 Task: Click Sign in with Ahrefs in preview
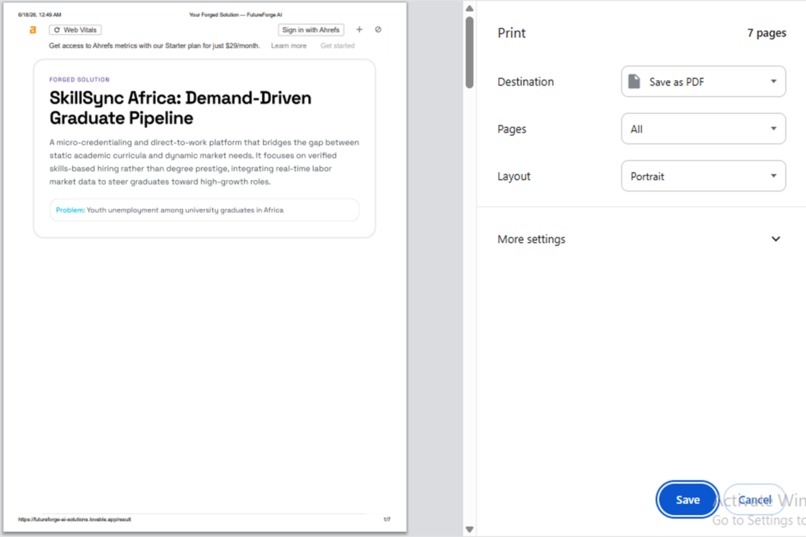point(311,30)
